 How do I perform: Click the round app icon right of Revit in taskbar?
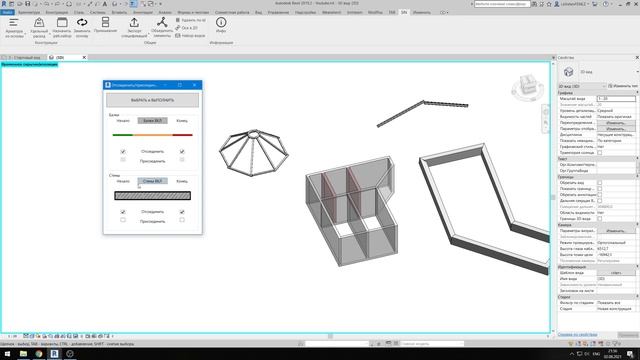(x=70, y=354)
